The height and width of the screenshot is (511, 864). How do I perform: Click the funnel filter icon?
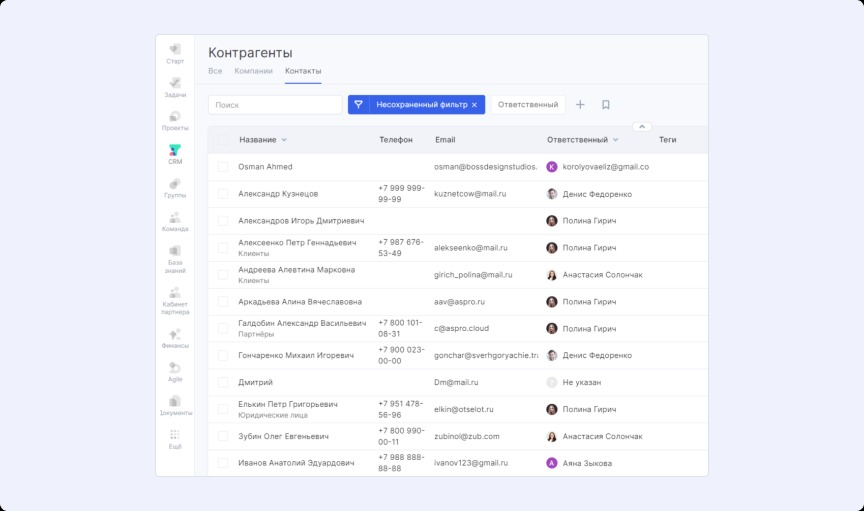358,105
